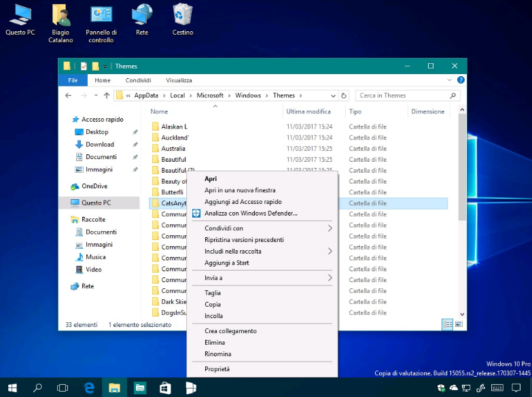The height and width of the screenshot is (397, 532).
Task: Open the Pannello di controllo desktop icon
Action: coord(101,23)
